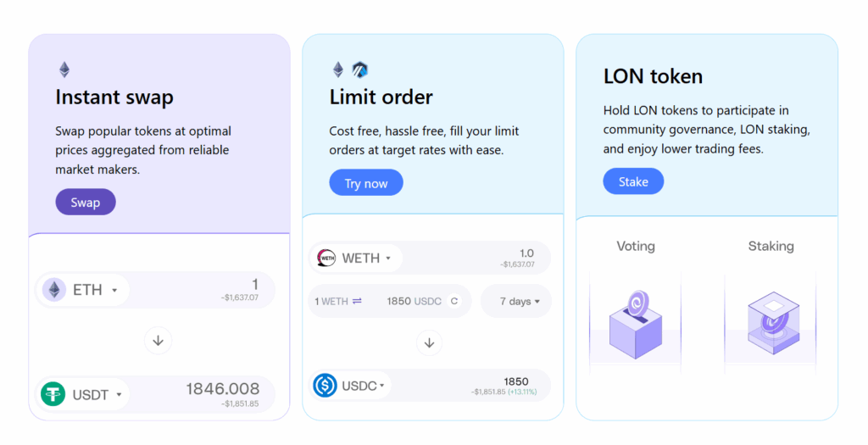Switch the WETH/USDC rate direction arrows
Screen dimensions: 868x445
(x=358, y=301)
